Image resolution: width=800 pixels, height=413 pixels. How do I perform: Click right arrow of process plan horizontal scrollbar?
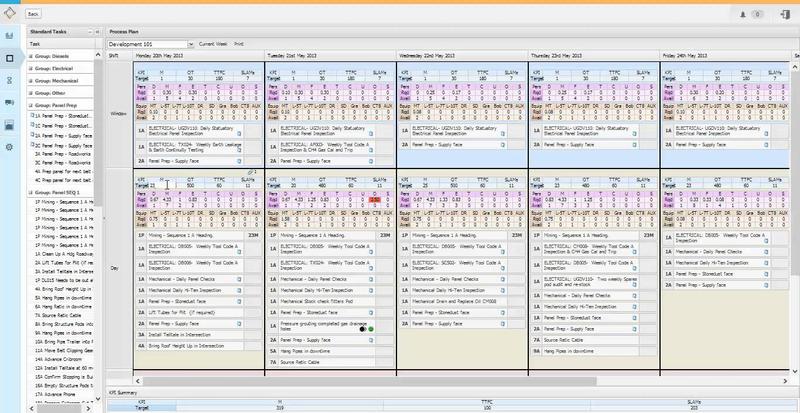[785, 381]
